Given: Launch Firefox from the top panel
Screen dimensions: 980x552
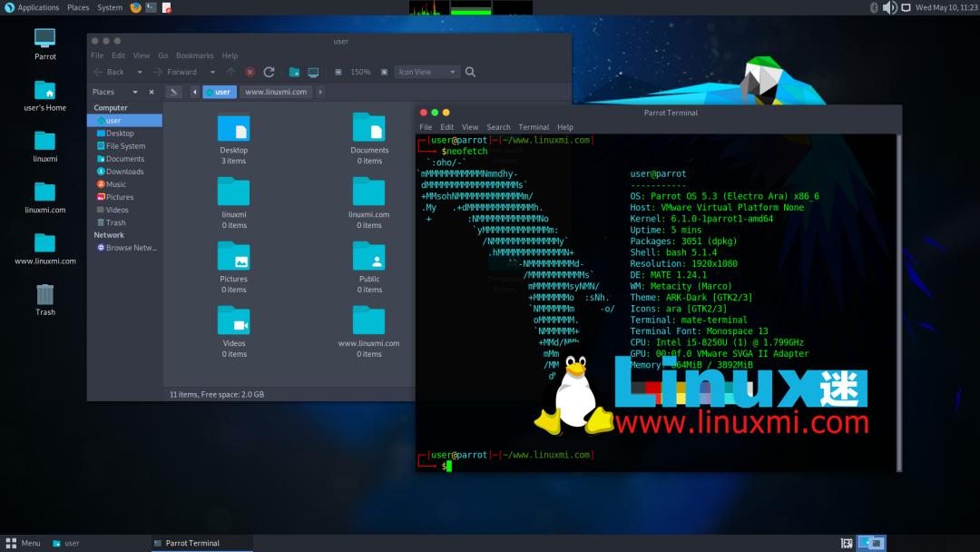Looking at the screenshot, I should coord(135,7).
